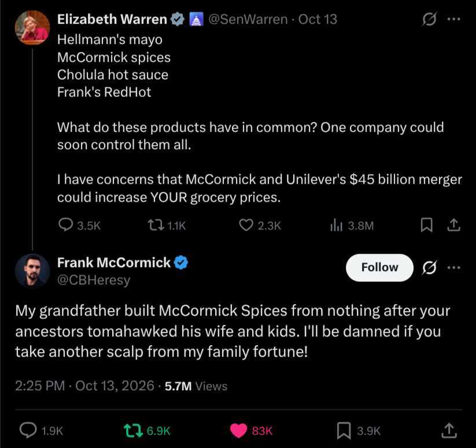This screenshot has height=448, width=476.
Task: Follow Frank McCormick
Action: click(x=379, y=268)
